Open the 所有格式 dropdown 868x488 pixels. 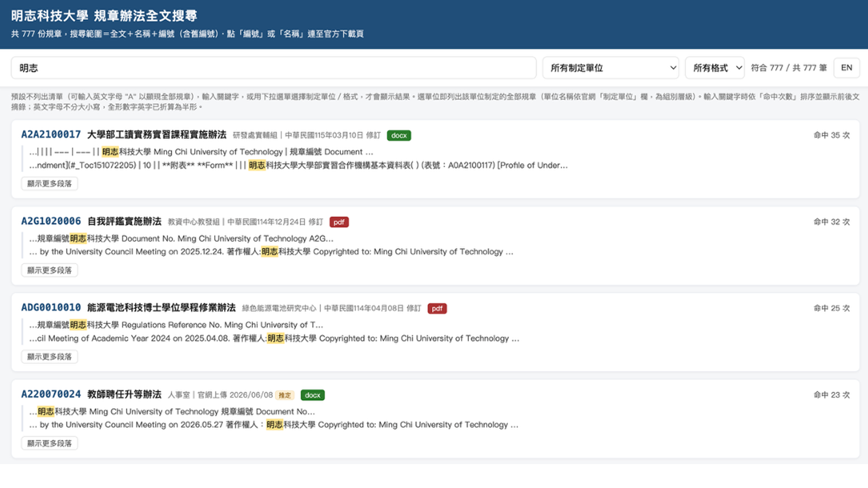[x=715, y=68]
